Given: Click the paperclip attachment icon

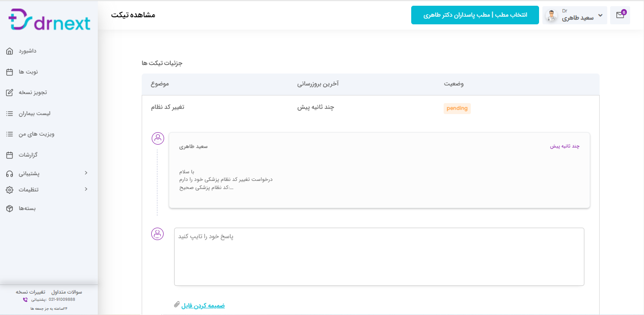Looking at the screenshot, I should (177, 304).
